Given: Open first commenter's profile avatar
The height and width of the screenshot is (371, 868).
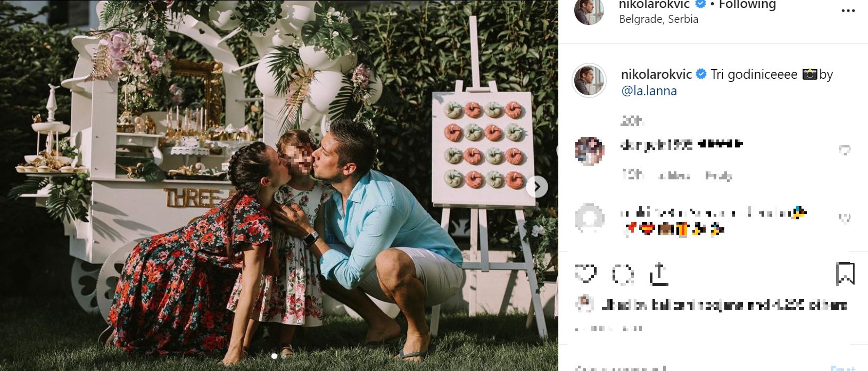Looking at the screenshot, I should pos(589,151).
